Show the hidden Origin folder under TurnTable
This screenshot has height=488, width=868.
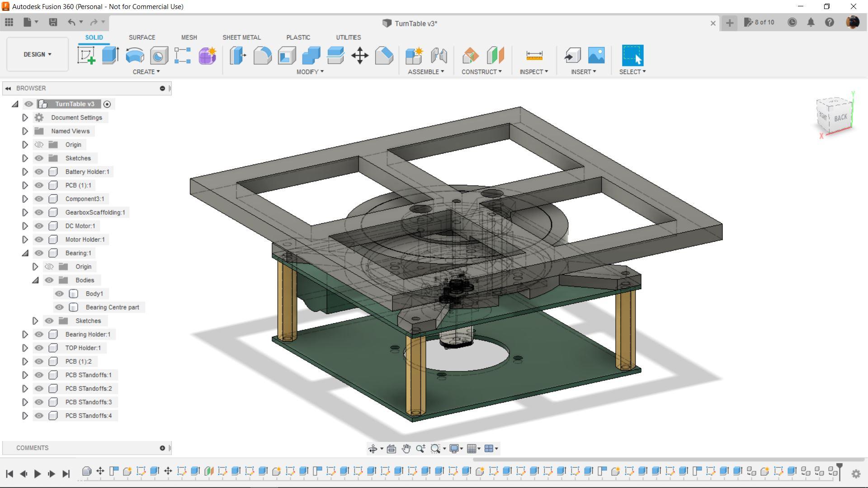point(39,145)
